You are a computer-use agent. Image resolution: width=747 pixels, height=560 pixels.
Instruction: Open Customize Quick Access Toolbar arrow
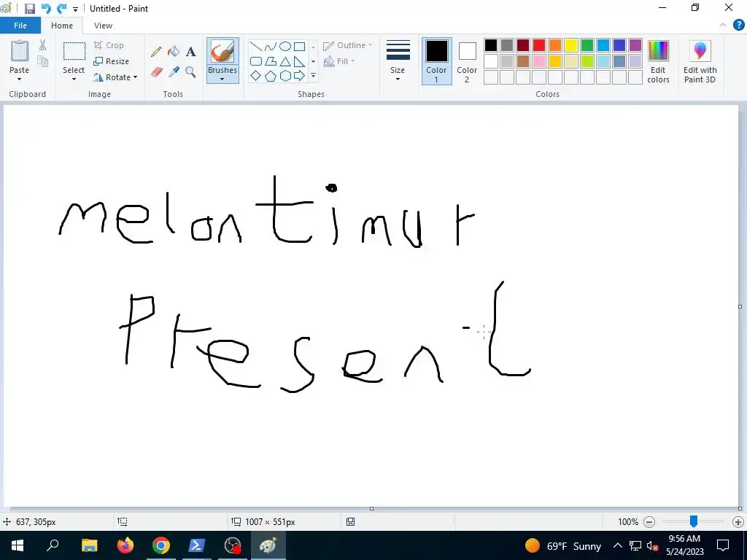[x=75, y=9]
